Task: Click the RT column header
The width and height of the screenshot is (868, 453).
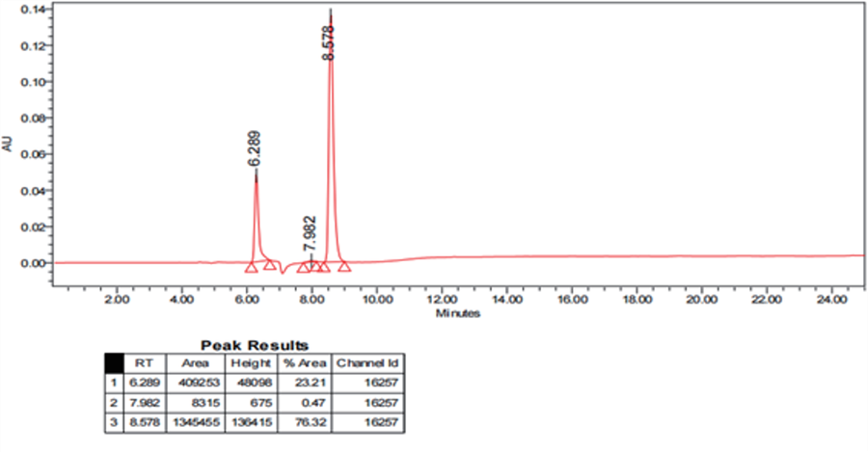Action: [x=145, y=363]
